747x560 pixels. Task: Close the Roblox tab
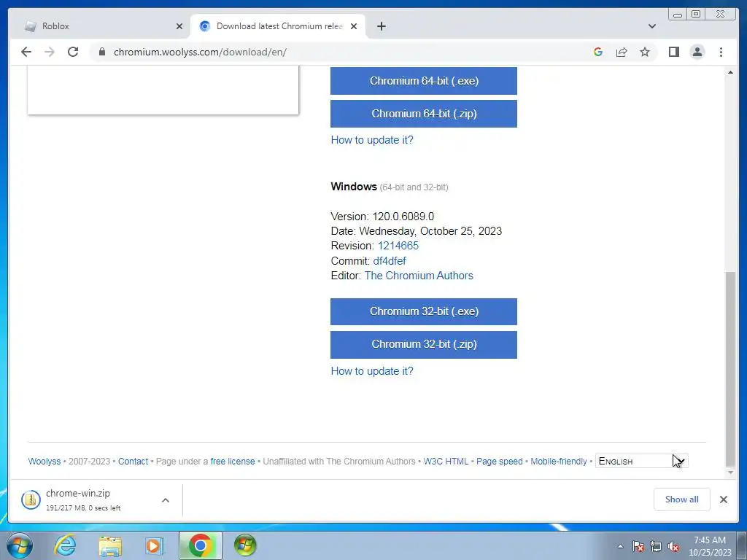(179, 26)
